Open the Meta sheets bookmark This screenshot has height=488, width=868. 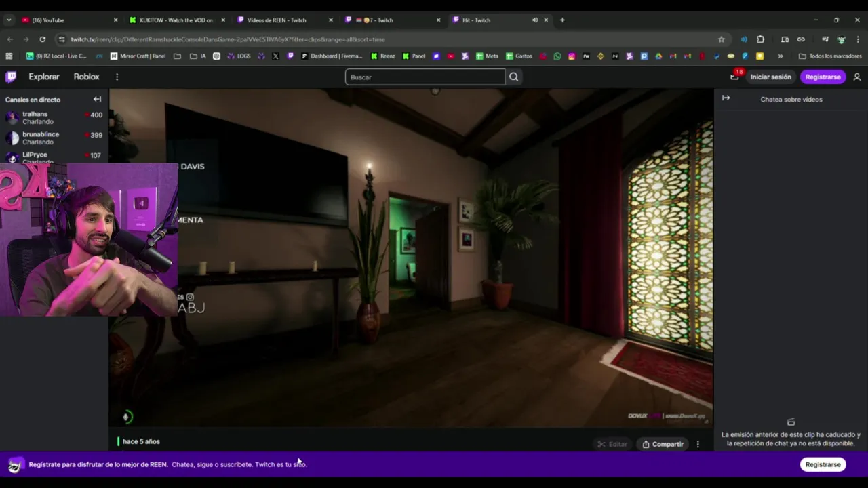coord(487,56)
